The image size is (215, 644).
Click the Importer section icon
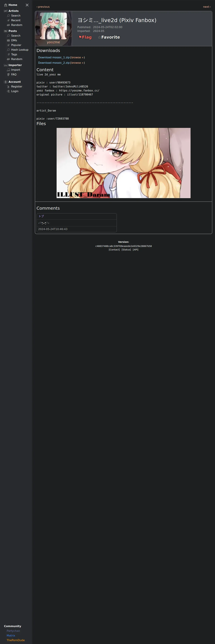[6, 65]
